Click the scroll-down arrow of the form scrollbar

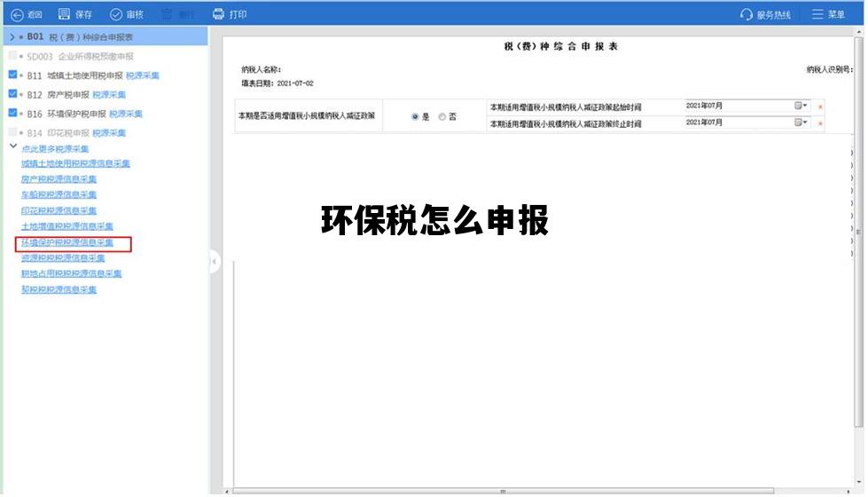[x=858, y=482]
